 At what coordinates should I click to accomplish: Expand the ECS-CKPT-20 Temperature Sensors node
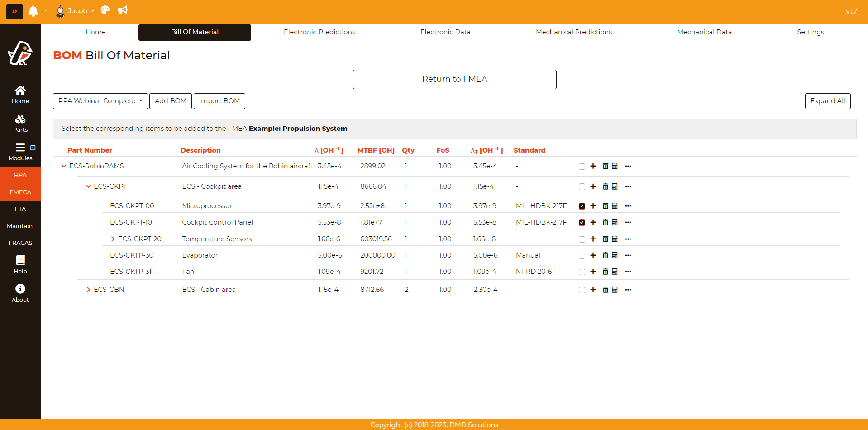click(x=113, y=239)
